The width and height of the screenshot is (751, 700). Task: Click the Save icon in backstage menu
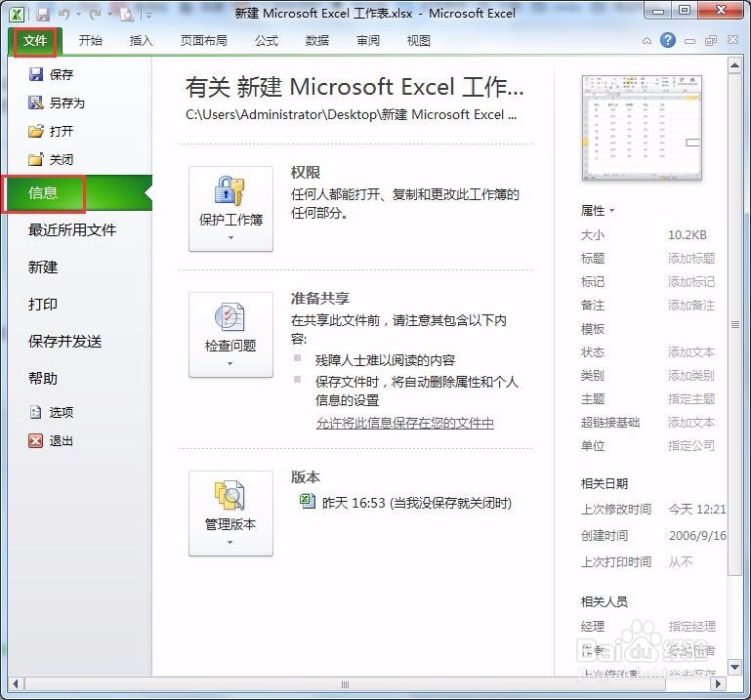36,74
